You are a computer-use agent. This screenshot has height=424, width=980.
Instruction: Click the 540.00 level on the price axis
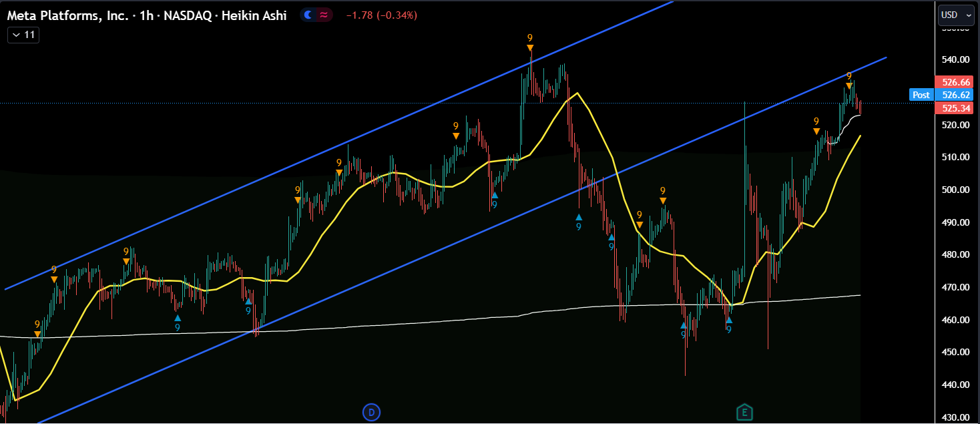pos(955,59)
